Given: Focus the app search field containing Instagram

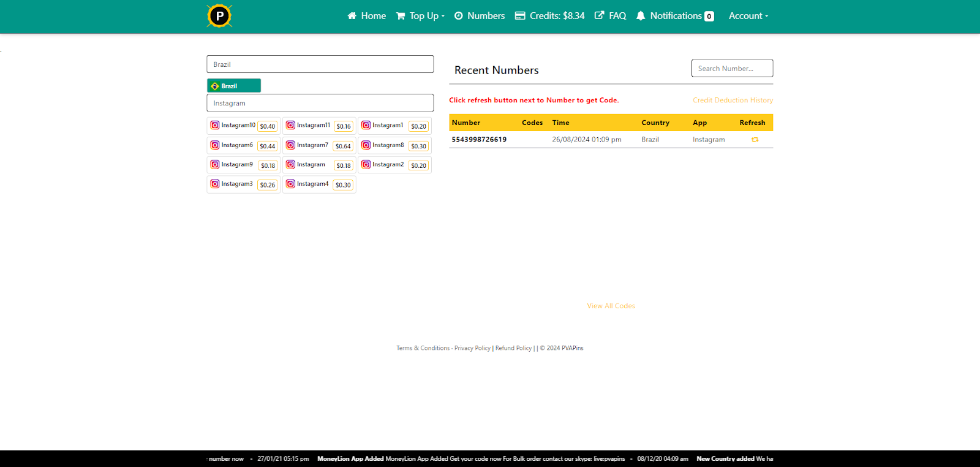Looking at the screenshot, I should pyautogui.click(x=320, y=103).
